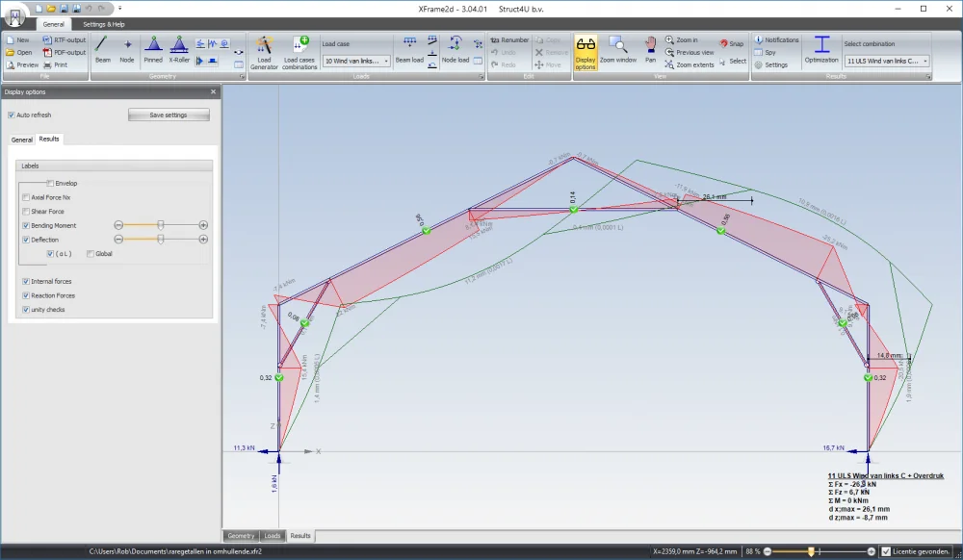
Task: Open Load cases combinations
Action: click(x=299, y=53)
